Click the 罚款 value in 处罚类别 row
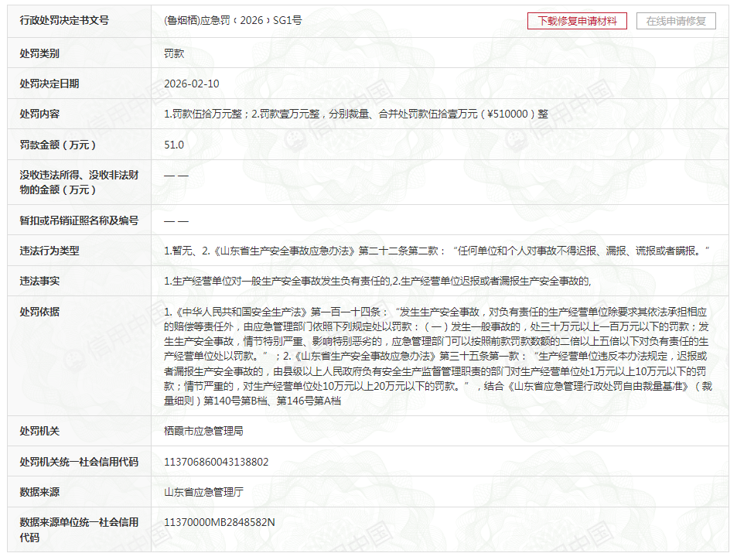Screen dimensions: 737x560 (x=174, y=53)
